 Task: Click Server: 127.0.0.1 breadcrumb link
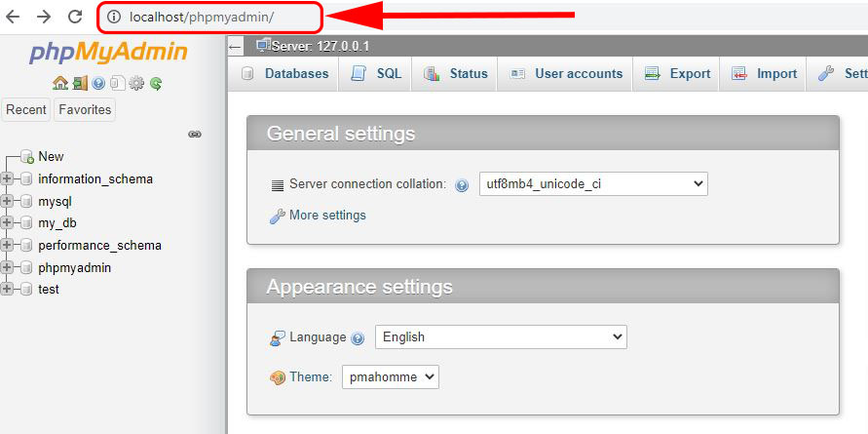tap(321, 46)
